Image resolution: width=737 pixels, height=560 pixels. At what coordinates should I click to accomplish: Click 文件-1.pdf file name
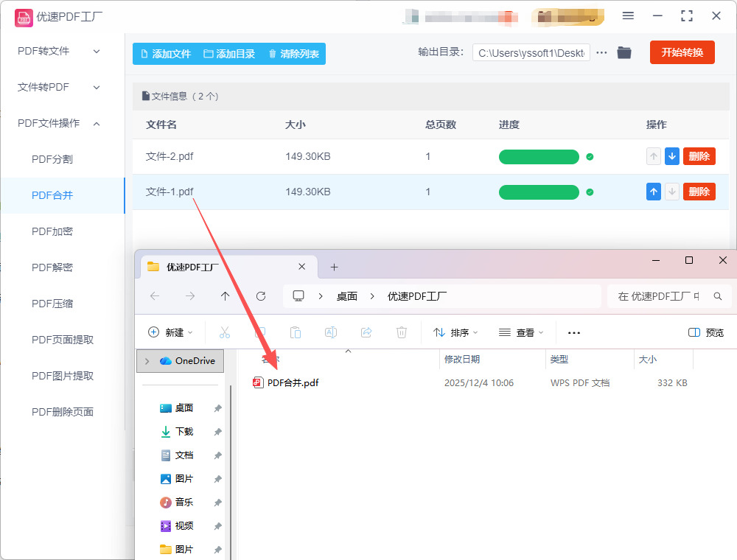click(x=170, y=192)
